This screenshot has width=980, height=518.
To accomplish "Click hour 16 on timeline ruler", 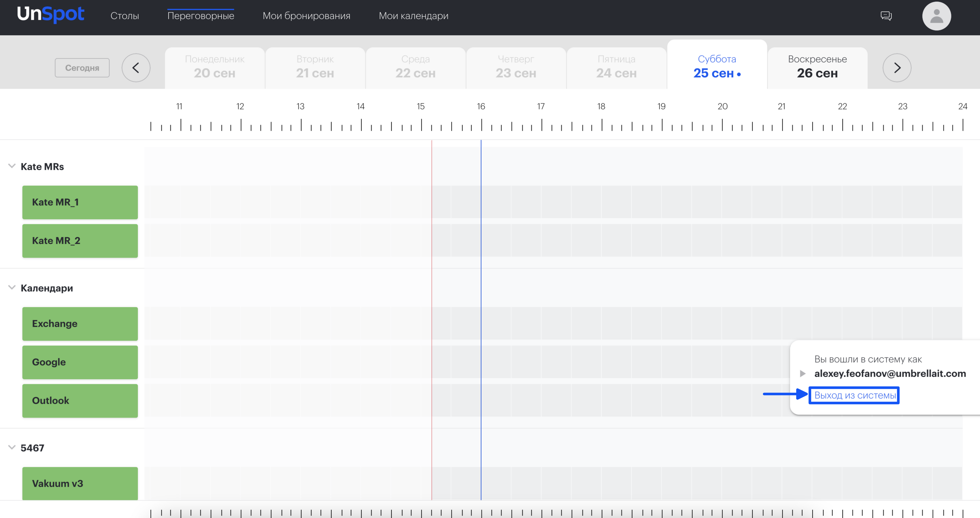I will 481,106.
